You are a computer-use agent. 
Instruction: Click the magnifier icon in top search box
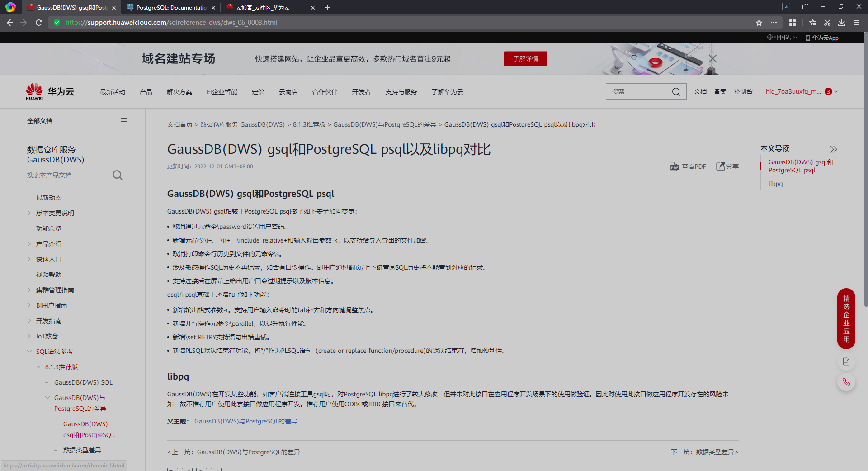pyautogui.click(x=676, y=92)
